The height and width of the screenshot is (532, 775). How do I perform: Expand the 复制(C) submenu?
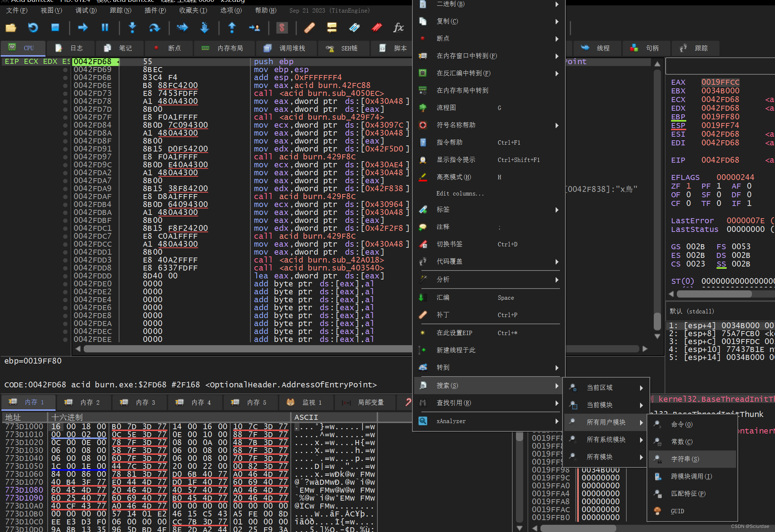489,21
